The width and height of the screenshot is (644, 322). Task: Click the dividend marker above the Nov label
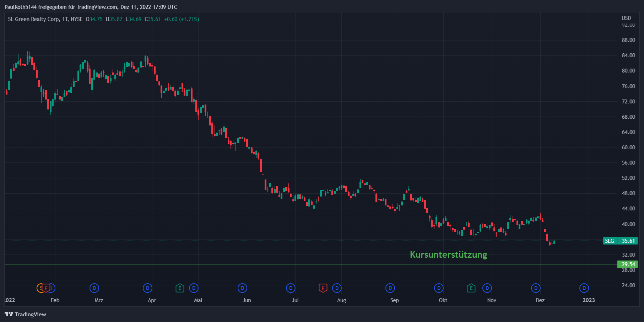(487, 288)
